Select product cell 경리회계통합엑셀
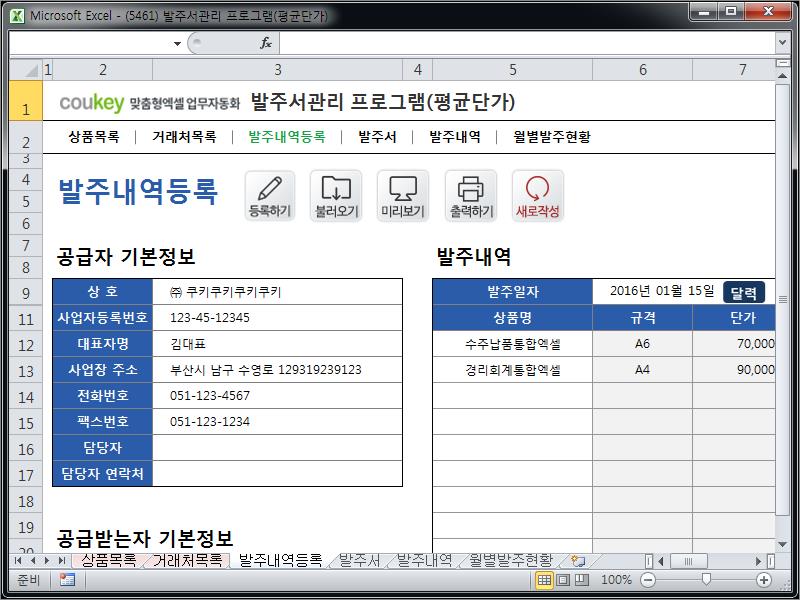800x600 pixels. [513, 370]
